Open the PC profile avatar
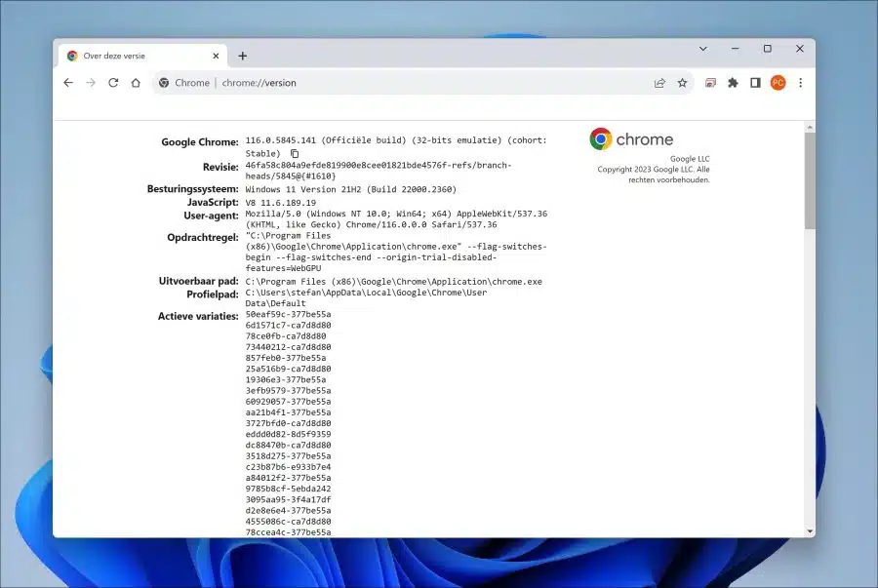Screen dimensions: 878x588 (x=778, y=83)
